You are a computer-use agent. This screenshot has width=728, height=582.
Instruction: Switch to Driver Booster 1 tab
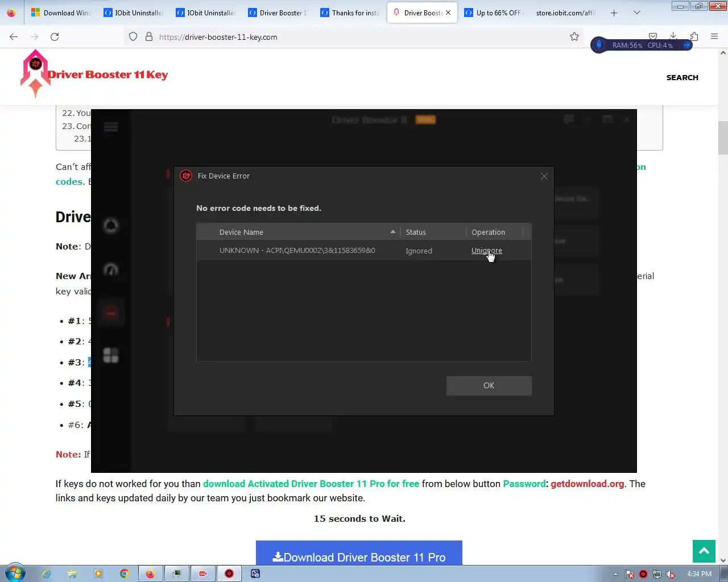coord(276,13)
